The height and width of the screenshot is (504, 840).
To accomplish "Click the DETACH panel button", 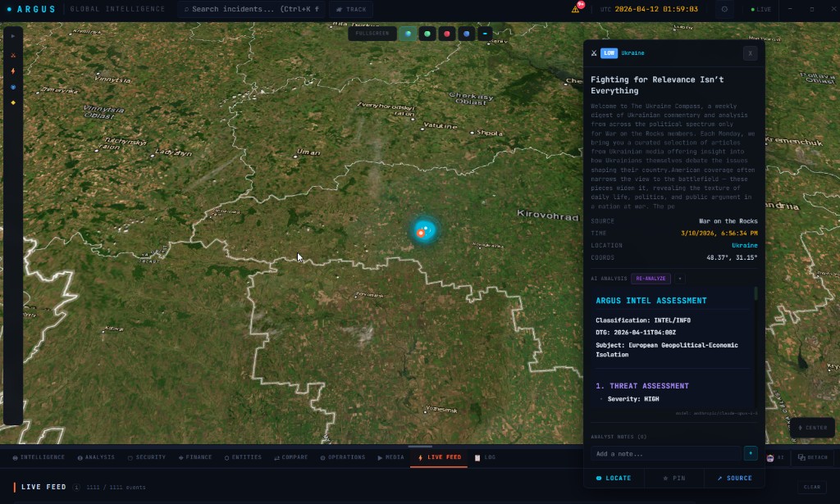I will click(x=813, y=457).
